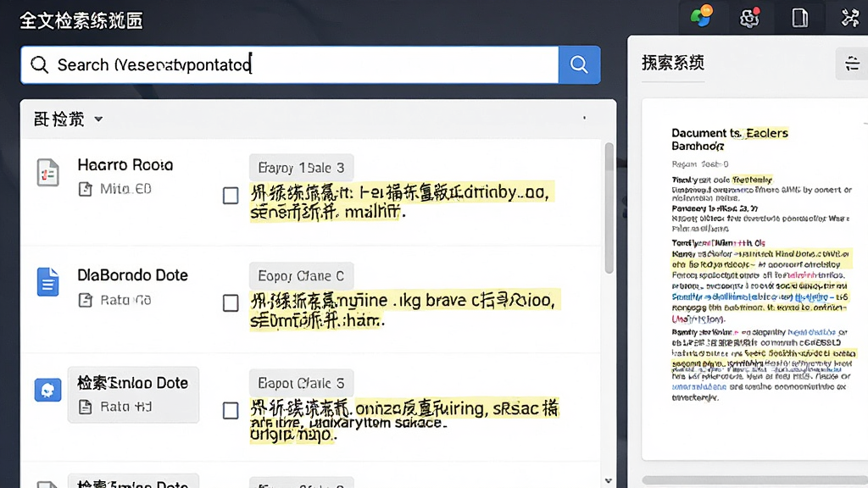This screenshot has height=488, width=868.
Task: Click the page icon in the top bar
Action: pos(799,18)
